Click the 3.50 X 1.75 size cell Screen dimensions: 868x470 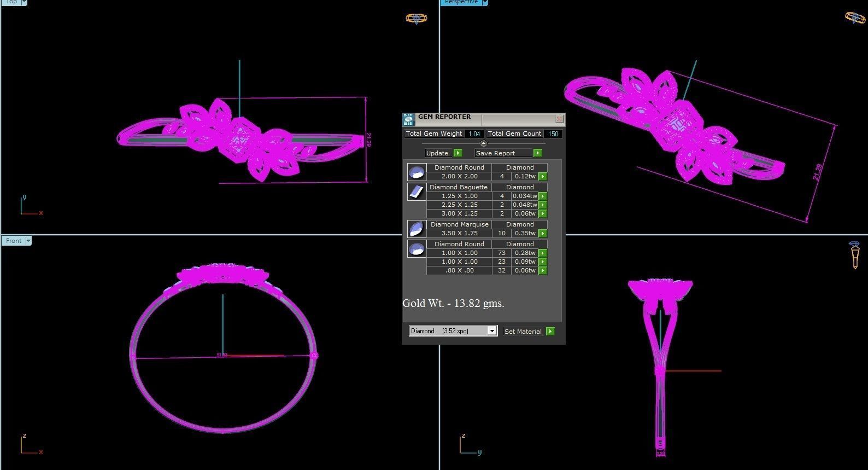(x=459, y=233)
